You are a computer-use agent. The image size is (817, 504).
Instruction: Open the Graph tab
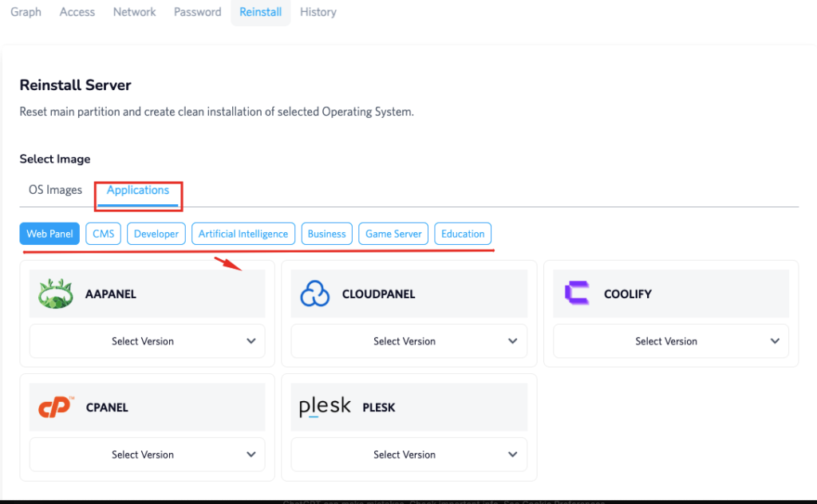coord(26,12)
